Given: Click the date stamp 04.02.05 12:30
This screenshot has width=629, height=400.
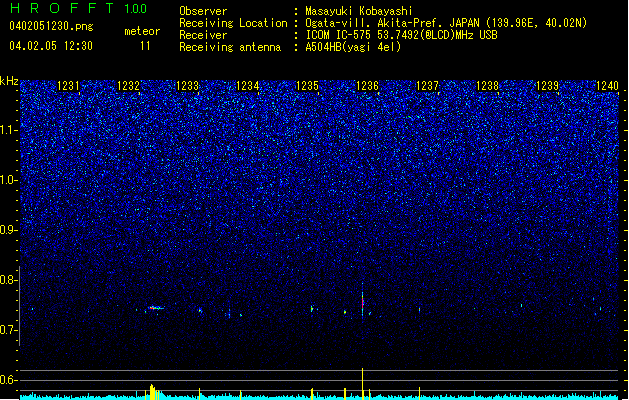Looking at the screenshot, I should pyautogui.click(x=51, y=46).
